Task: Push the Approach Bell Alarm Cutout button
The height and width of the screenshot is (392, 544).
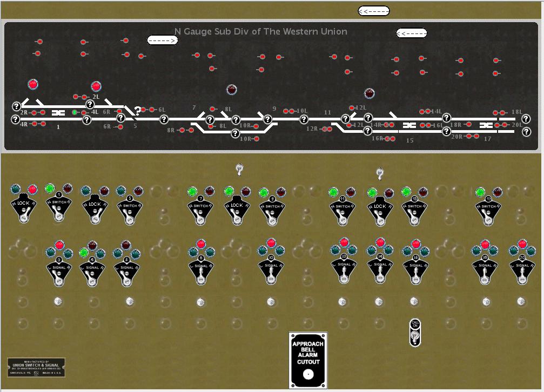Action: tap(308, 375)
